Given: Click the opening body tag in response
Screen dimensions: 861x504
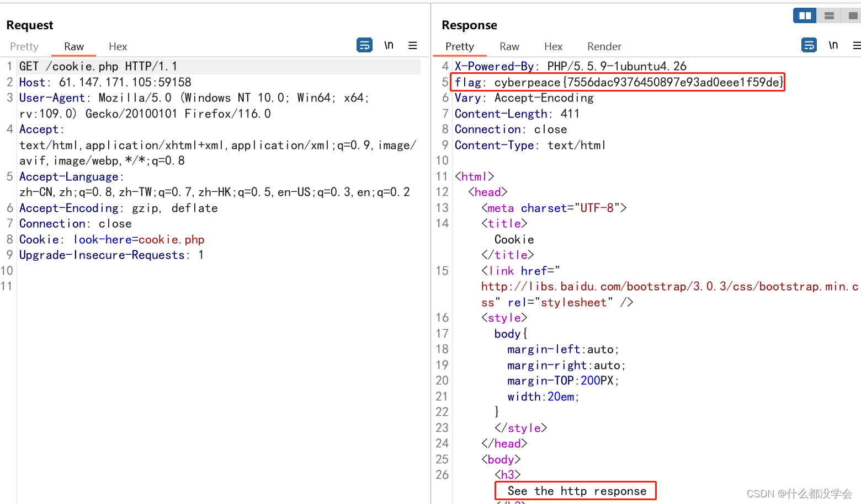Looking at the screenshot, I should click(x=501, y=459).
